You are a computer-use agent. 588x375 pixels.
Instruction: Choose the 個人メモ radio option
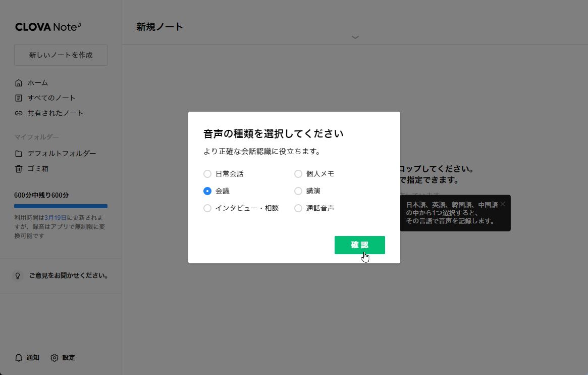coord(298,174)
